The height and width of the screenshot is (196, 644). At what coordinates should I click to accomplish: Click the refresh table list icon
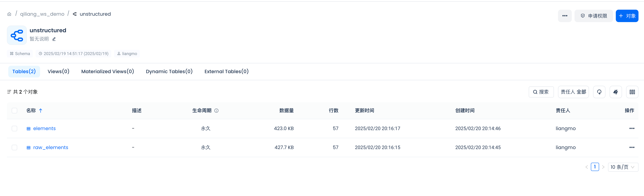coord(599,92)
